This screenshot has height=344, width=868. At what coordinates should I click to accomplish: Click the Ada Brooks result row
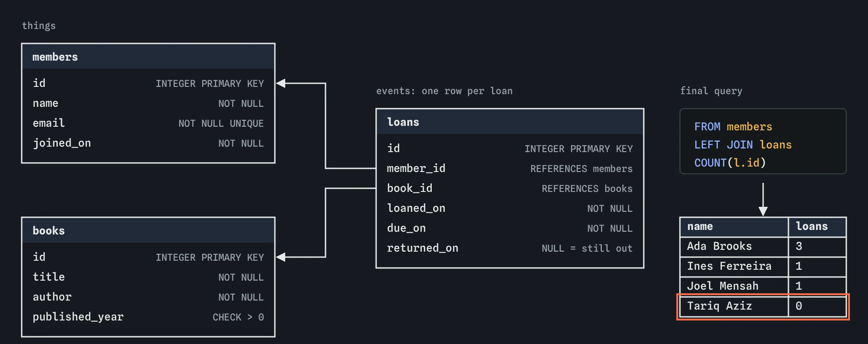763,247
